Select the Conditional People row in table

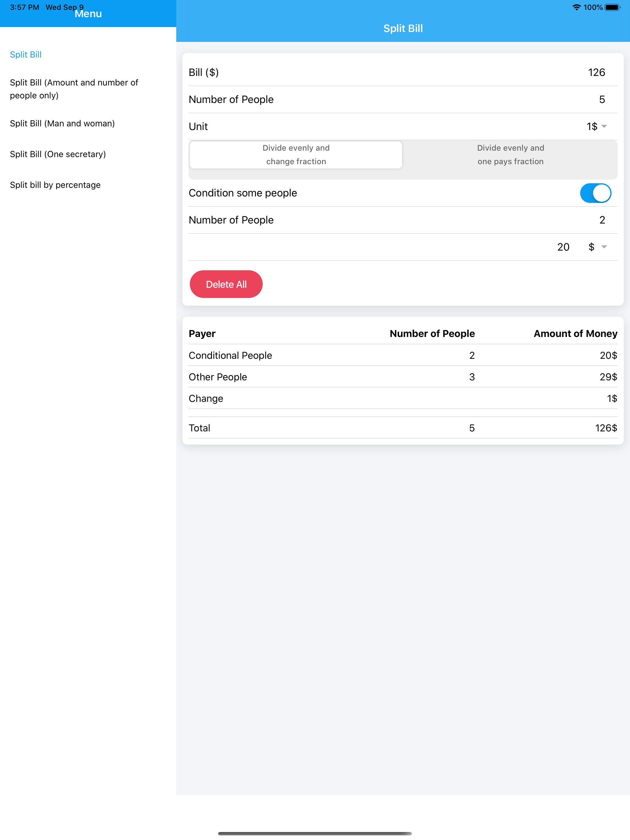click(403, 355)
